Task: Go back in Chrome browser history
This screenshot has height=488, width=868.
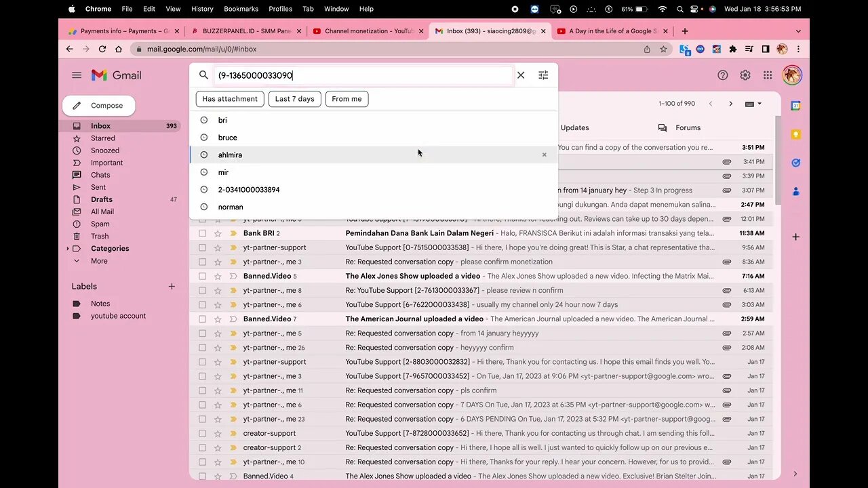Action: click(69, 49)
